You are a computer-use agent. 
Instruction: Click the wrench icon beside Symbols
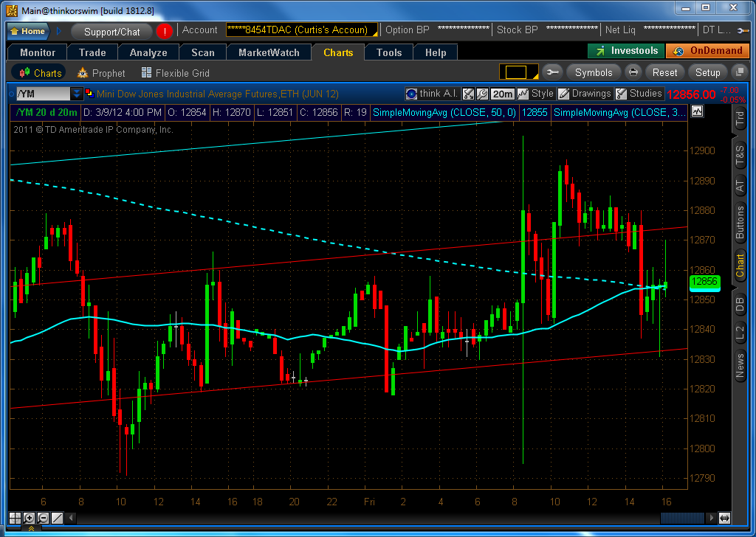pos(552,72)
